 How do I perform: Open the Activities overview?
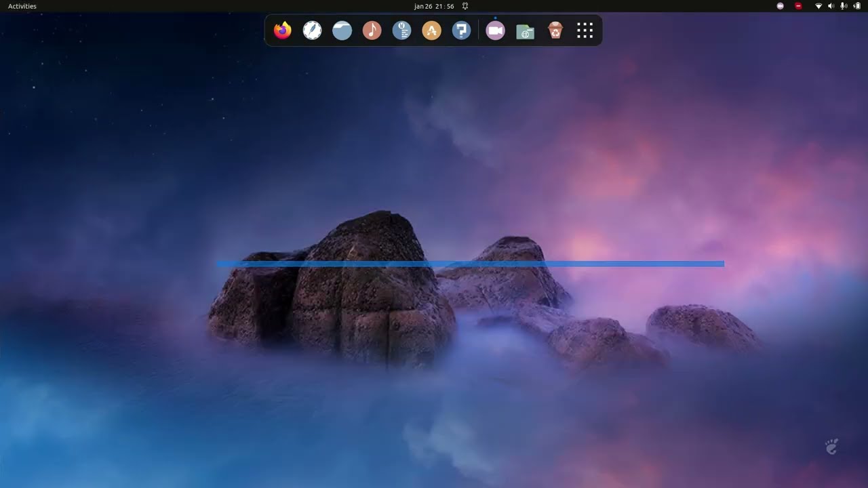pos(21,6)
